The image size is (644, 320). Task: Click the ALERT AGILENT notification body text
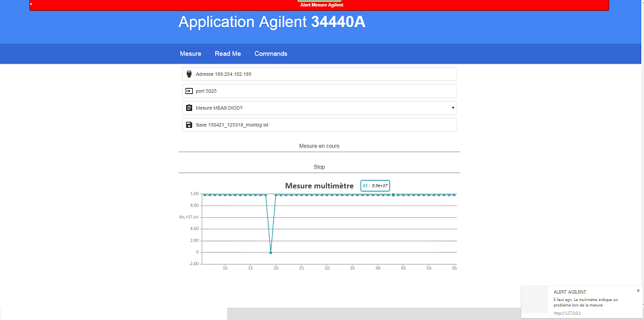point(585,302)
